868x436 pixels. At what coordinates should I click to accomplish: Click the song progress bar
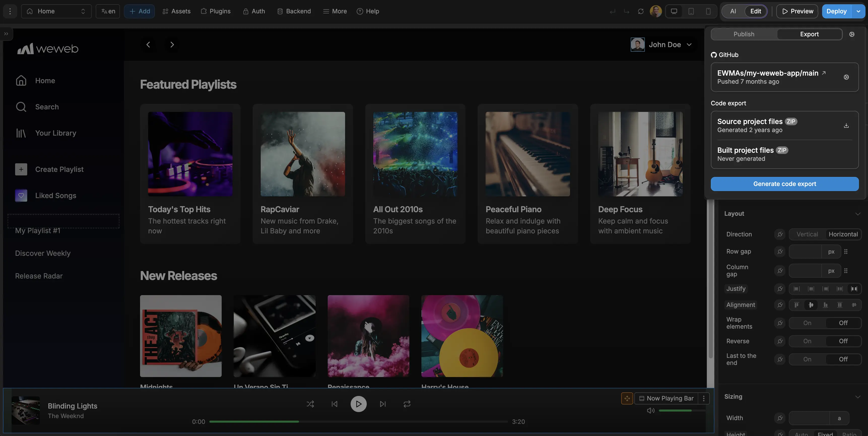(x=358, y=421)
